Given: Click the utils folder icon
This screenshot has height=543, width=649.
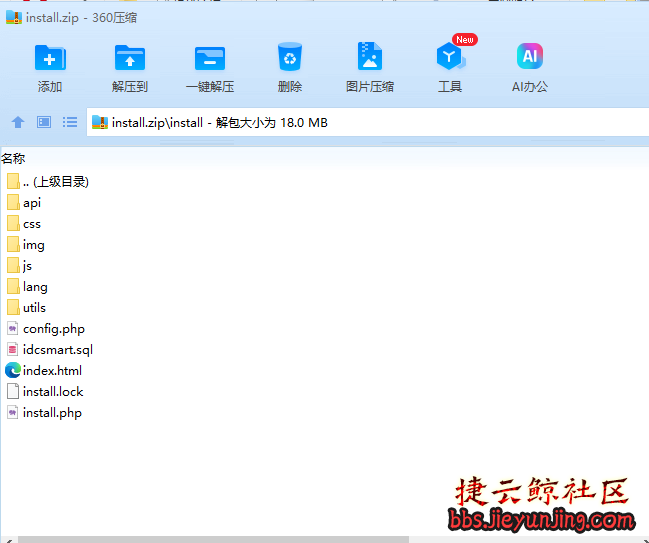Looking at the screenshot, I should click(13, 308).
